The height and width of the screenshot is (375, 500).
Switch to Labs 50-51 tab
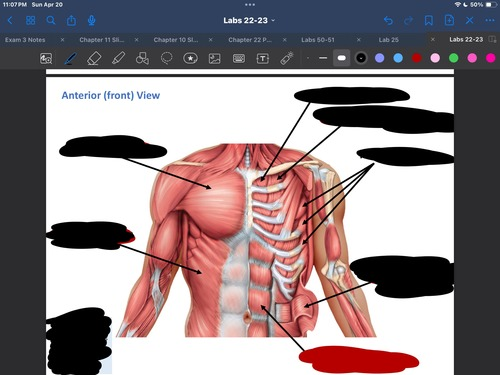tap(318, 40)
